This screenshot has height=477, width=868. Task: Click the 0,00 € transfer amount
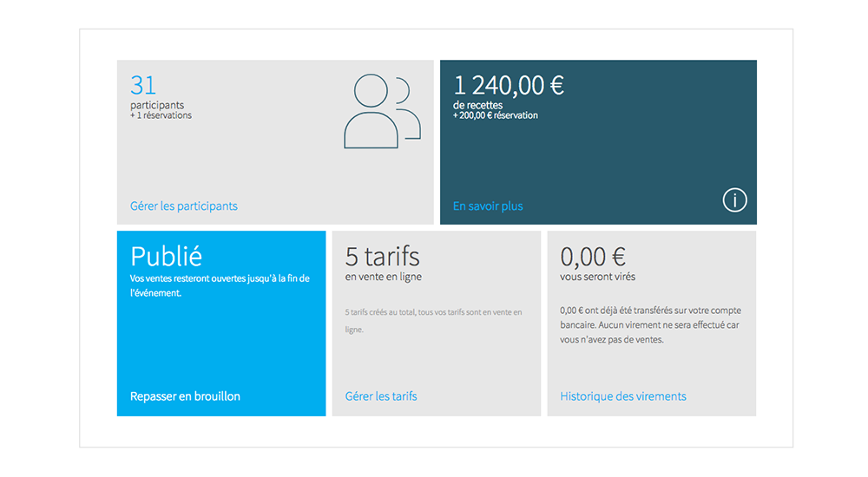pos(593,256)
